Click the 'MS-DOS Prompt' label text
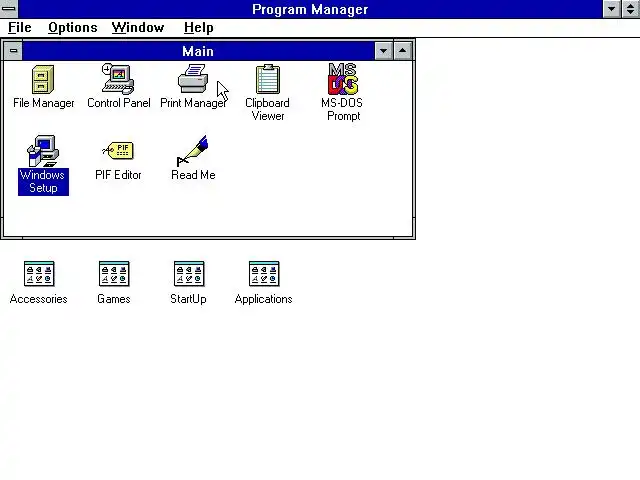The width and height of the screenshot is (640, 480). click(342, 109)
